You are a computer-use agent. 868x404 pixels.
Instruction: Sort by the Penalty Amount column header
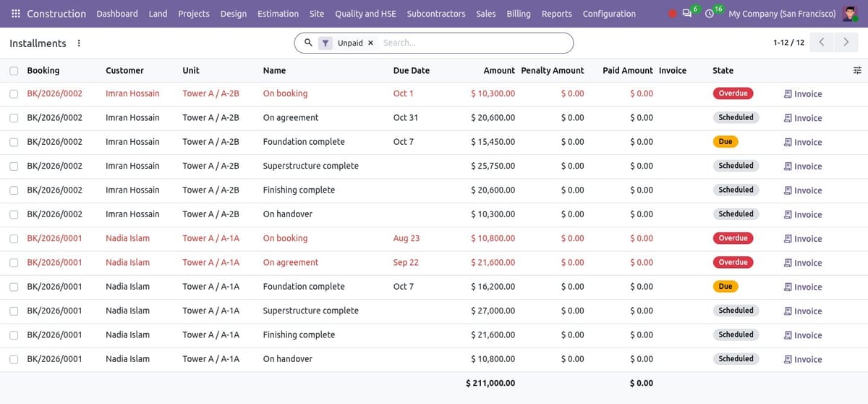[553, 70]
